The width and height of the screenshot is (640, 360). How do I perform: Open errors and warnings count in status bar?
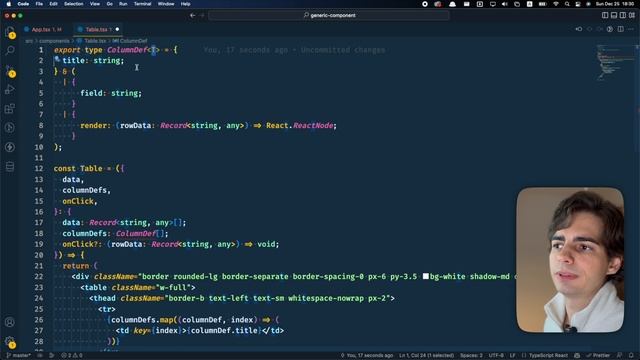(x=72, y=356)
